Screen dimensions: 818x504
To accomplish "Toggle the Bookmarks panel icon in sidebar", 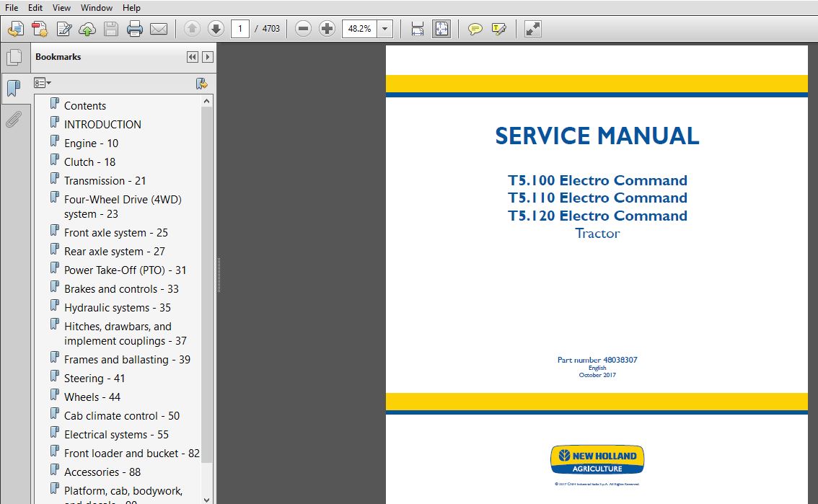I will point(14,88).
